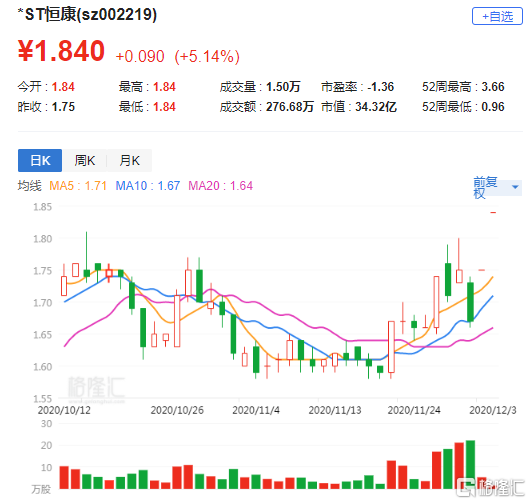
Task: Click the *ST恒康(sz002219) stock title
Action: (x=87, y=15)
